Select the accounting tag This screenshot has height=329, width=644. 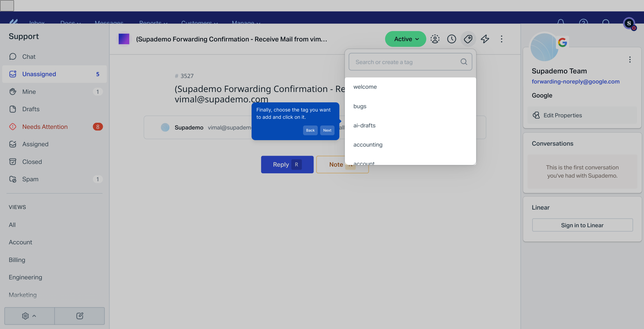click(410, 145)
